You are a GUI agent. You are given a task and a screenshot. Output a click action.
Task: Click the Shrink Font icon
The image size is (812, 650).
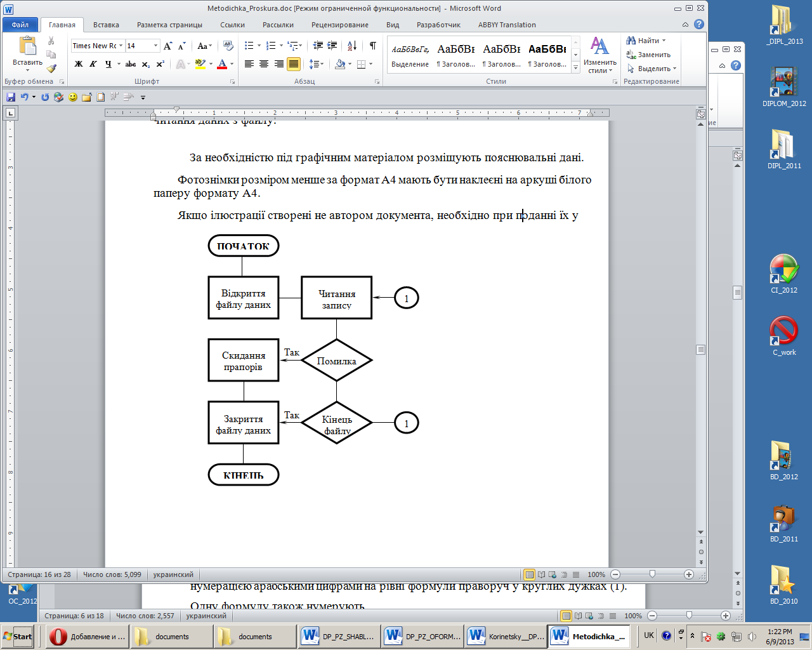181,46
